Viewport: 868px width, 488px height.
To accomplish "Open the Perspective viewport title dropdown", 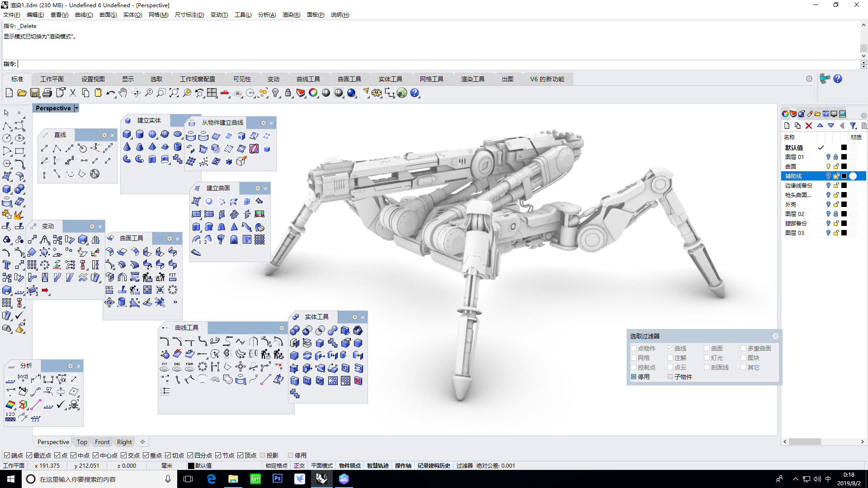I will point(76,108).
